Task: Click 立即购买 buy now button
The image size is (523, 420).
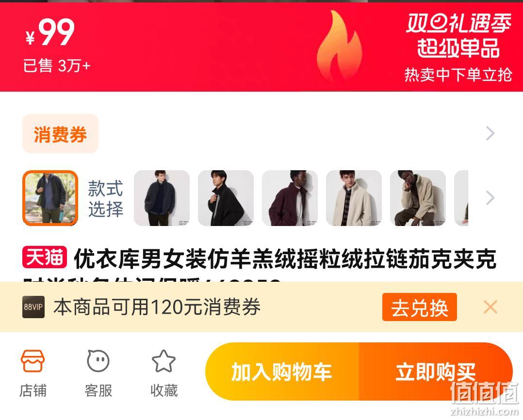Action: pos(436,372)
